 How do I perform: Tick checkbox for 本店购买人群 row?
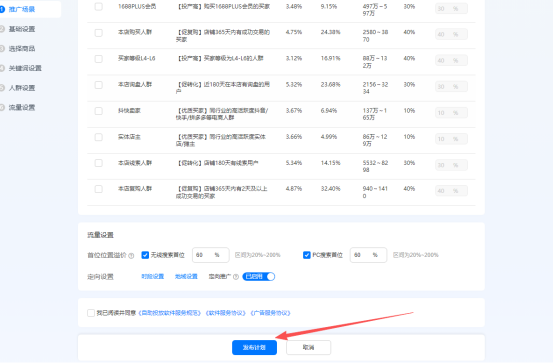[x=99, y=33]
